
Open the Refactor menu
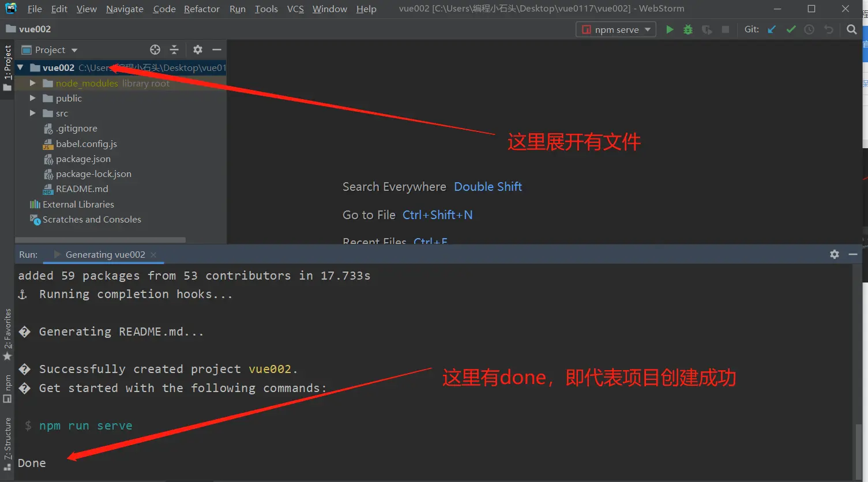pos(202,9)
